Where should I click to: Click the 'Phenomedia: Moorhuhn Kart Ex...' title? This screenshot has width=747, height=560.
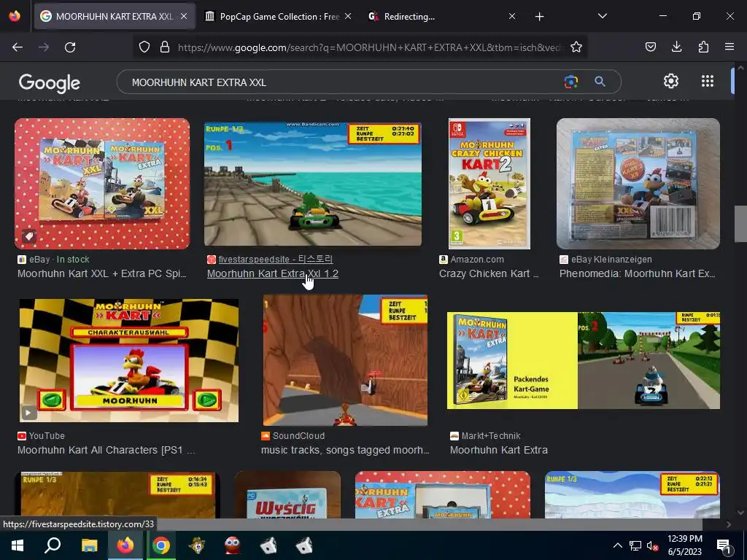click(x=637, y=274)
